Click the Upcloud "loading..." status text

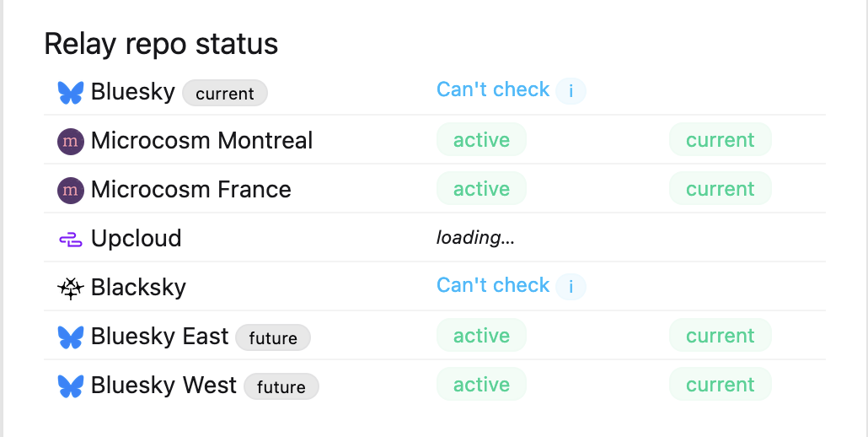point(475,238)
